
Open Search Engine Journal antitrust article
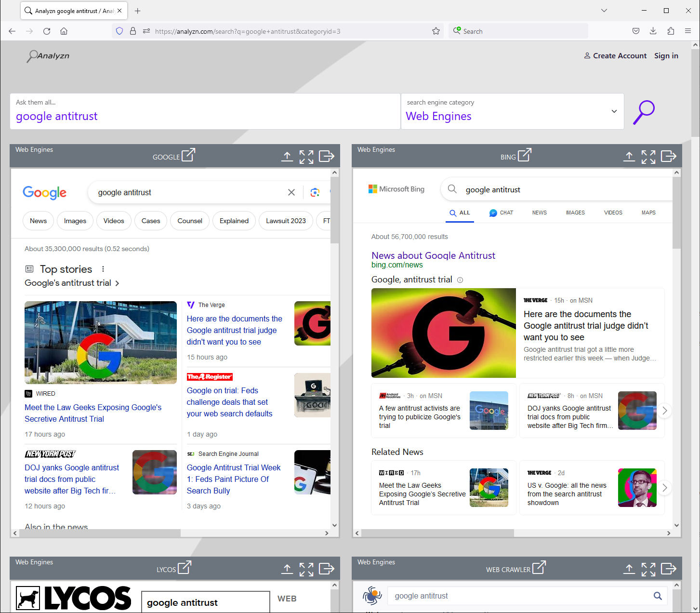[x=234, y=479]
